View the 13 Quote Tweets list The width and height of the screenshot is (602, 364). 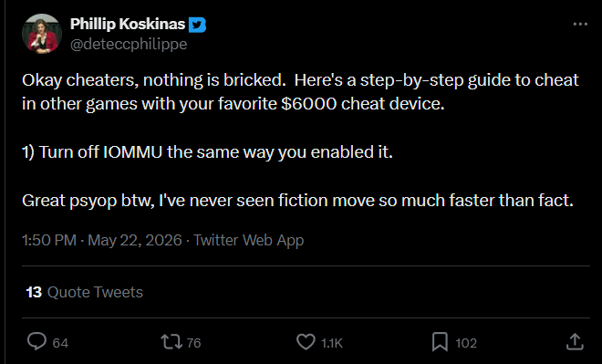(x=85, y=292)
